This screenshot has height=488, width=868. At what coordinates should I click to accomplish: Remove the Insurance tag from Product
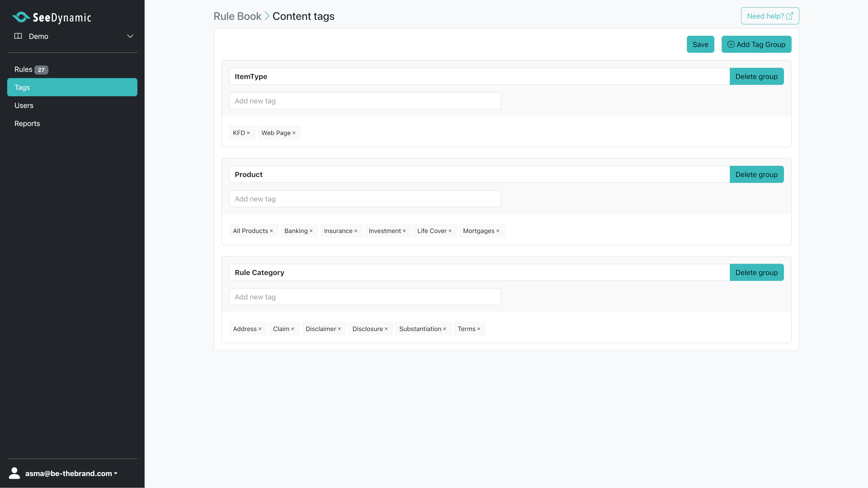356,231
